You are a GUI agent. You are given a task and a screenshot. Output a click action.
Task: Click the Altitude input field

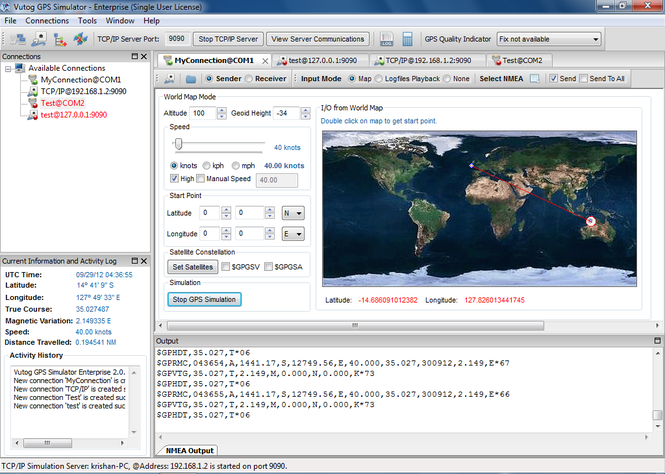[x=203, y=113]
